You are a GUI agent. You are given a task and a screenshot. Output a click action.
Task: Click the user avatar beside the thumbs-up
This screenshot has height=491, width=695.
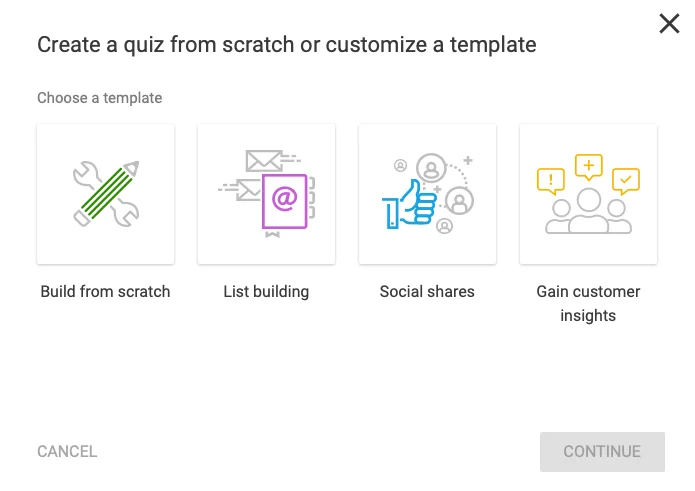click(x=459, y=201)
